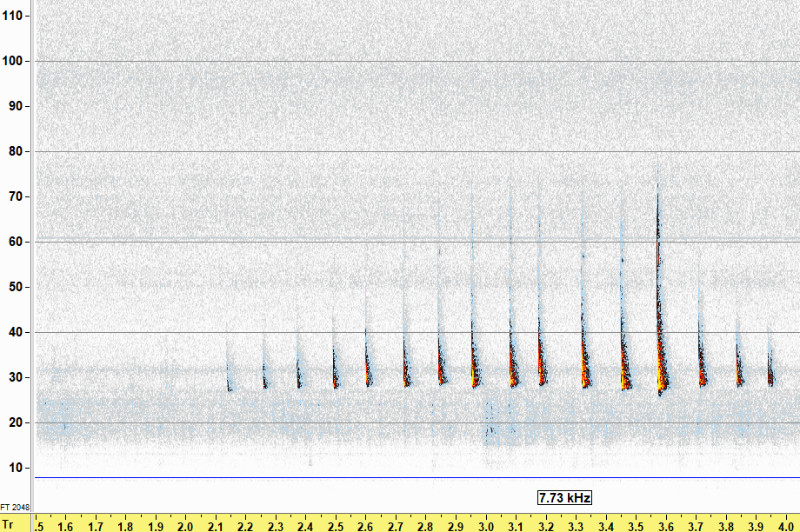The width and height of the screenshot is (800, 532).
Task: Select the 40 kHz label on frequency axis
Action: click(15, 332)
